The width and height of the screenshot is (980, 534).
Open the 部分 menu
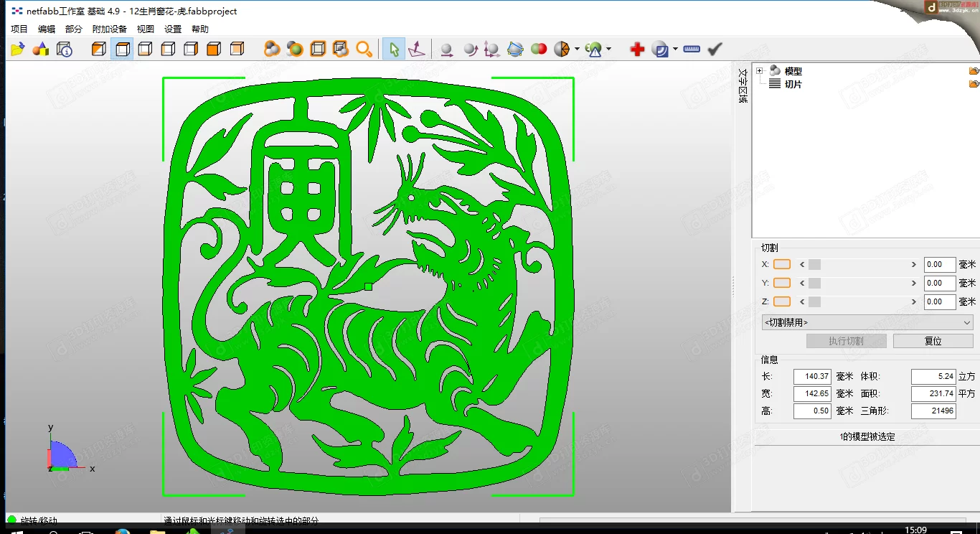click(x=74, y=29)
